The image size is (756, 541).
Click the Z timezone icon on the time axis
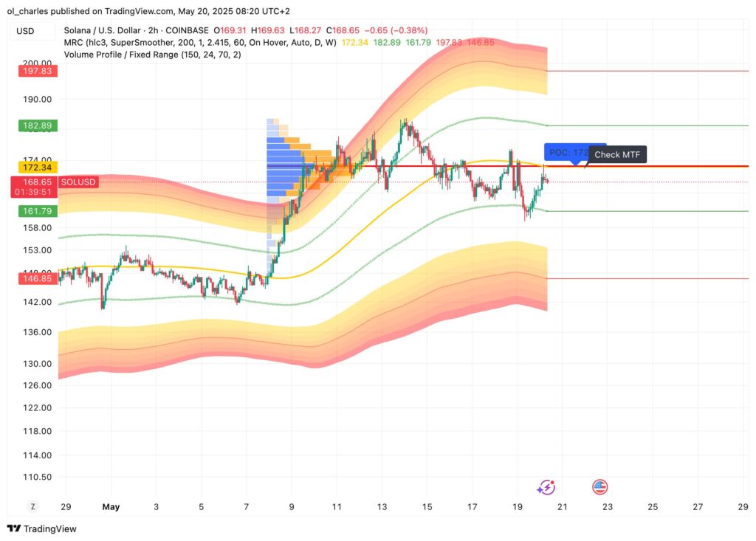click(32, 507)
